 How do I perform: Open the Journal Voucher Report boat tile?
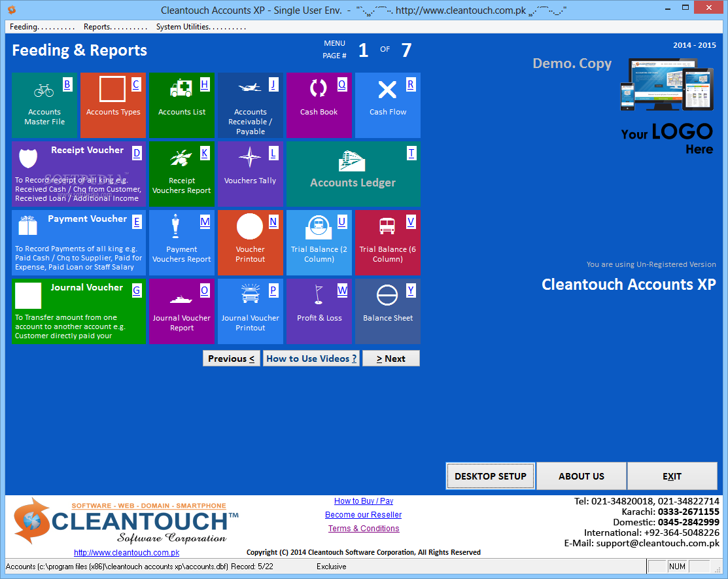[182, 311]
